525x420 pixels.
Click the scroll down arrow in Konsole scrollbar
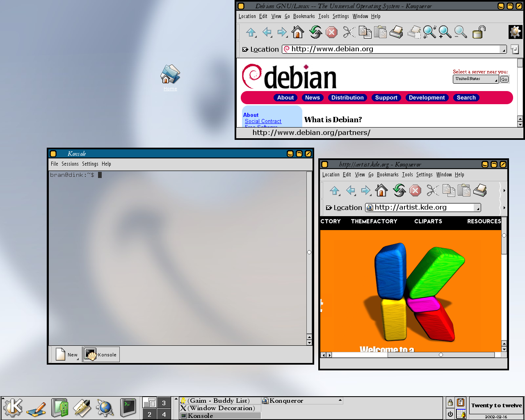(x=309, y=343)
